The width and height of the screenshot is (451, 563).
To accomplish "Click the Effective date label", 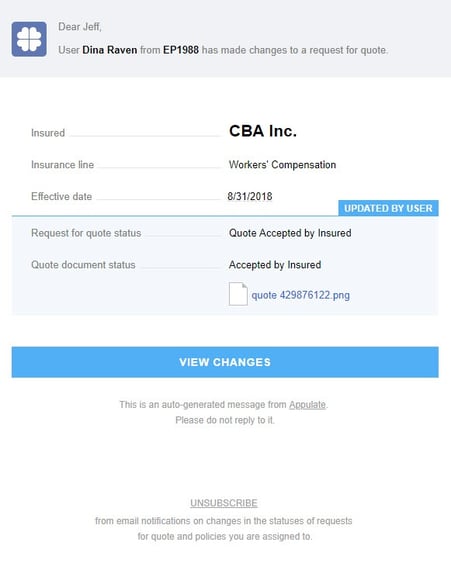I will [61, 196].
